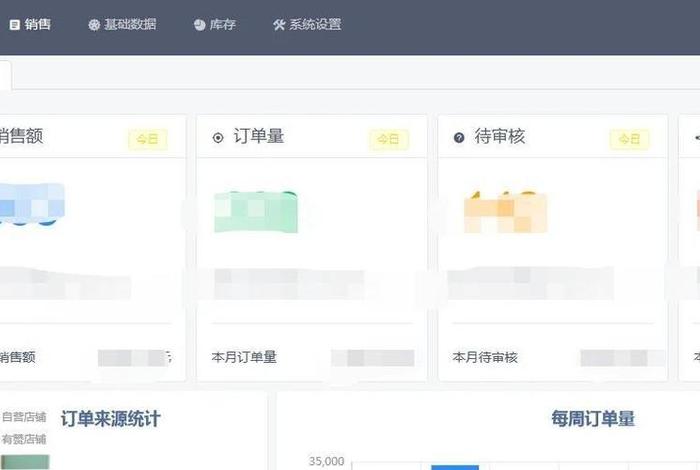This screenshot has width=700, height=470.
Task: Click the green bar in the 订单来源统计 chart
Action: (x=25, y=462)
